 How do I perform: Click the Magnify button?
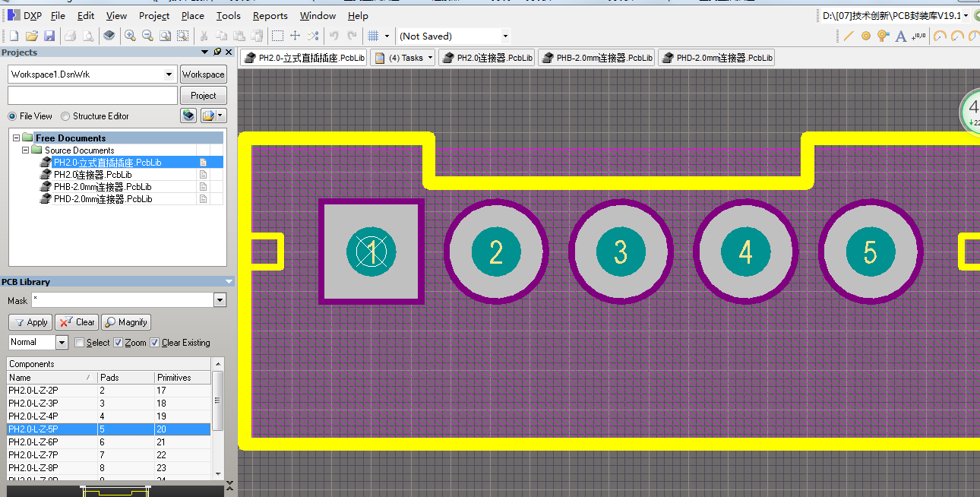point(126,322)
